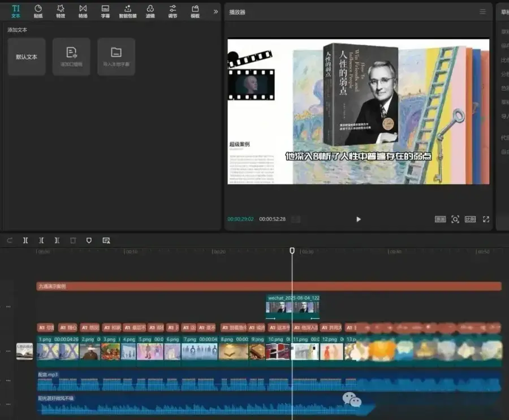Play the preview video

359,219
